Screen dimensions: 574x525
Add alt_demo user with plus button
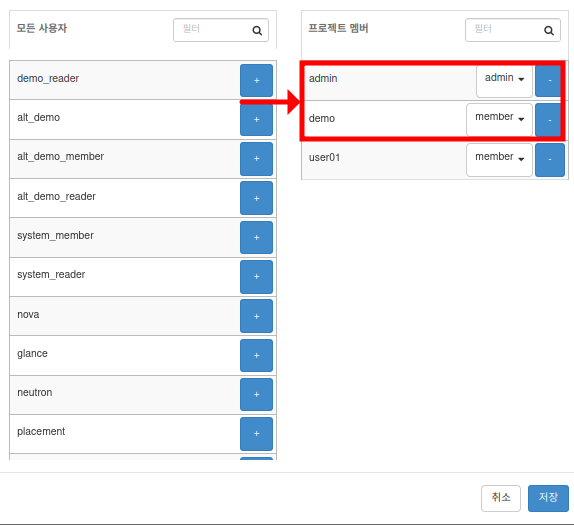pyautogui.click(x=256, y=120)
